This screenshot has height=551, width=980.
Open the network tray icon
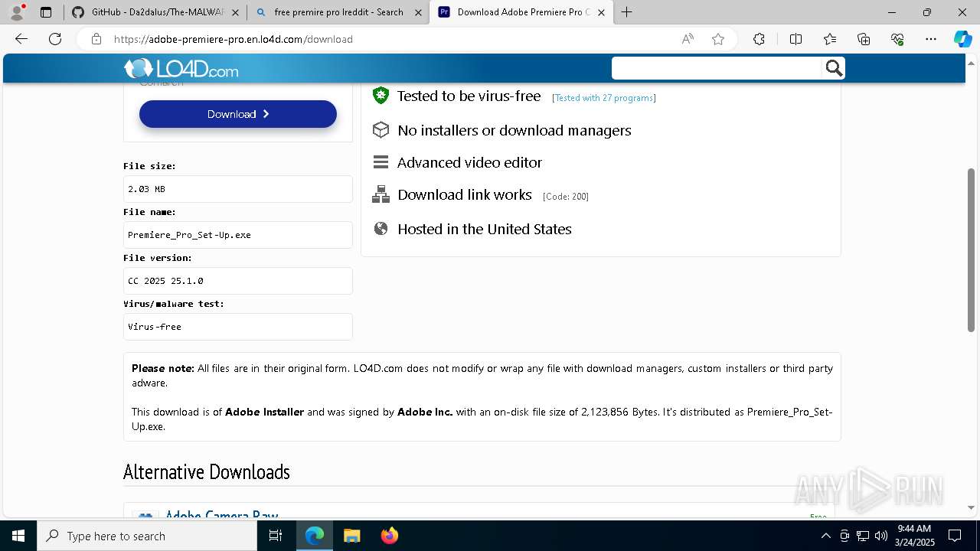click(x=863, y=536)
